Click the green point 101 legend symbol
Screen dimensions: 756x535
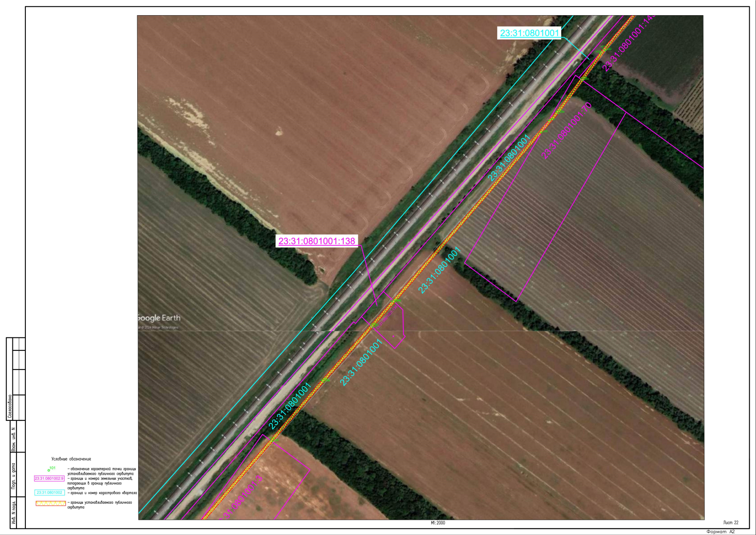[x=49, y=470]
